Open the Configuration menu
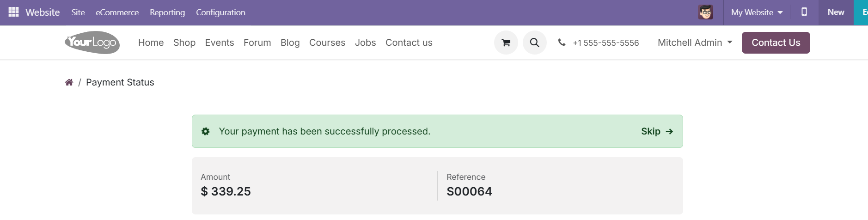868x220 pixels. pyautogui.click(x=220, y=12)
